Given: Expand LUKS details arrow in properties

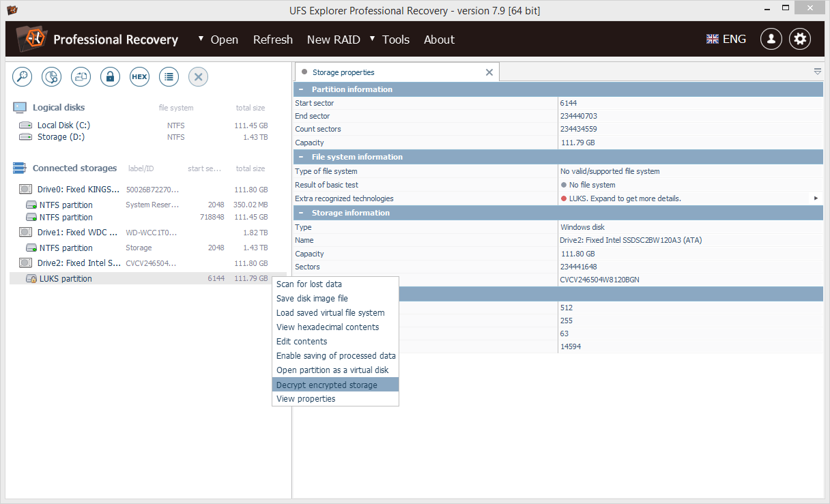Looking at the screenshot, I should click(x=816, y=198).
